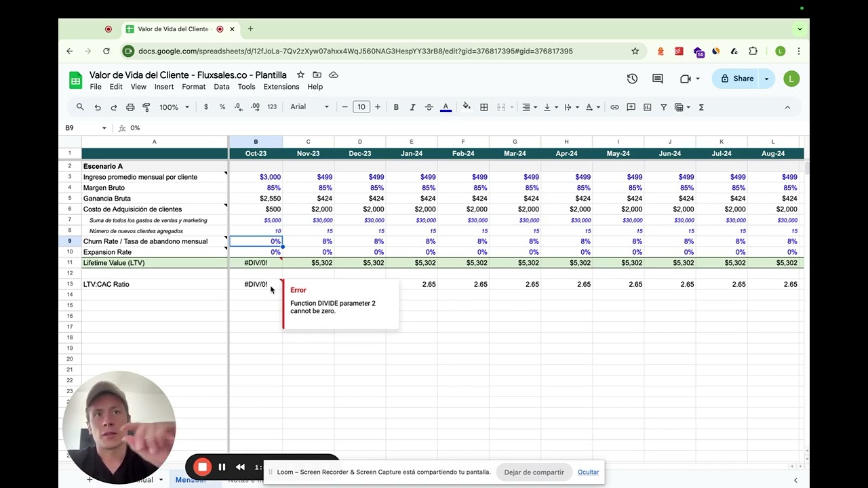Screen dimensions: 868x488
Task: Star the spreadsheet document
Action: tap(300, 75)
